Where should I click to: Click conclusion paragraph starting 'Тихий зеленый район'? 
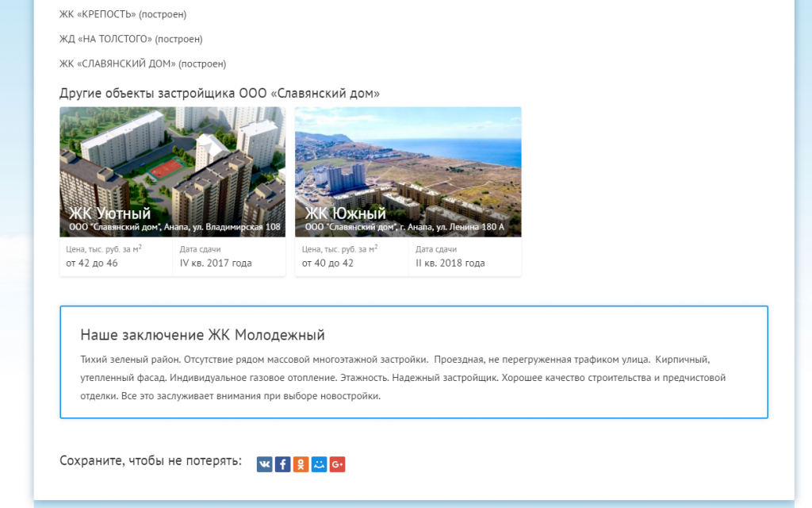(x=403, y=377)
